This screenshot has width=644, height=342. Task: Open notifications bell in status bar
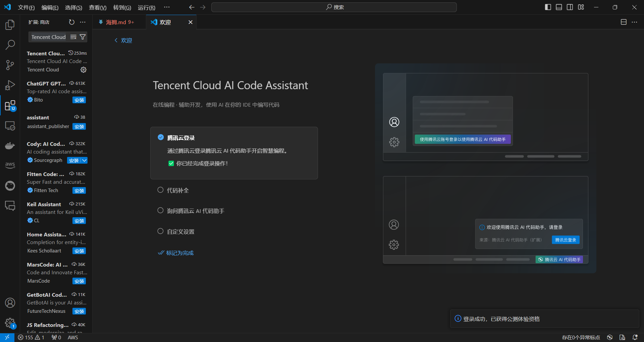(x=635, y=337)
